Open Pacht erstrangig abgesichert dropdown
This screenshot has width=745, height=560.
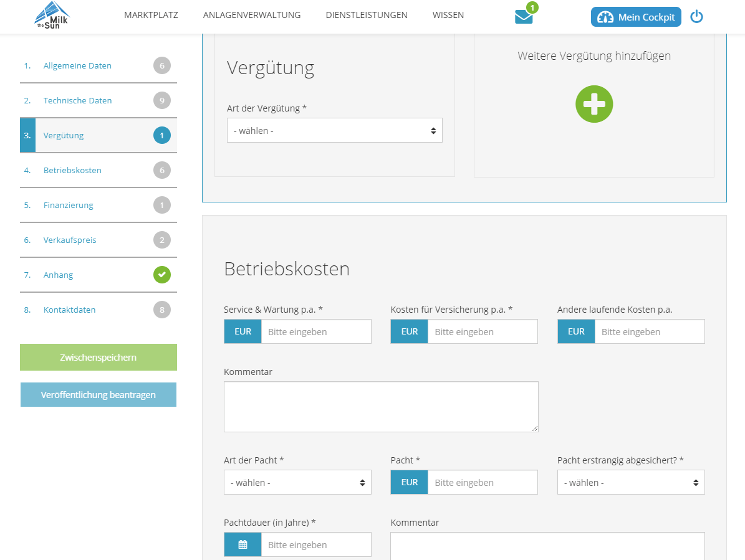pos(630,483)
